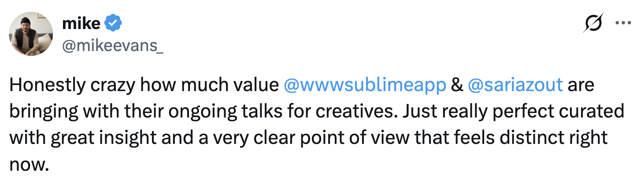Click "now." at the tweet's end
This screenshot has width=644, height=191.
[x=28, y=165]
